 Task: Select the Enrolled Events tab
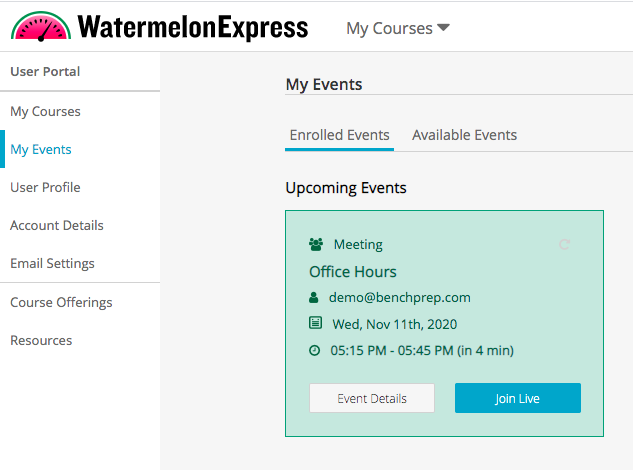pos(340,135)
